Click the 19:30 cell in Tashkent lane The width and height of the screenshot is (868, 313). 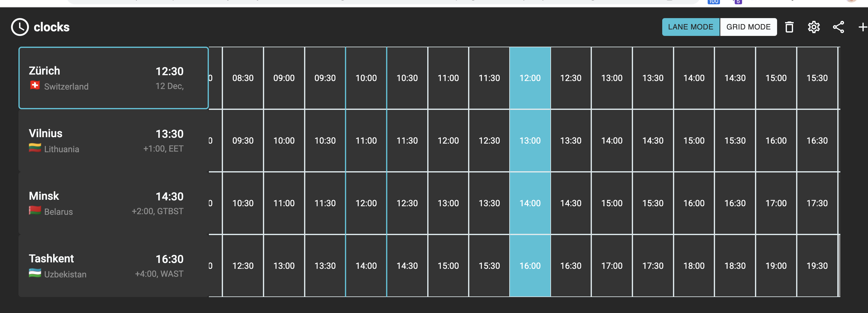pyautogui.click(x=817, y=265)
